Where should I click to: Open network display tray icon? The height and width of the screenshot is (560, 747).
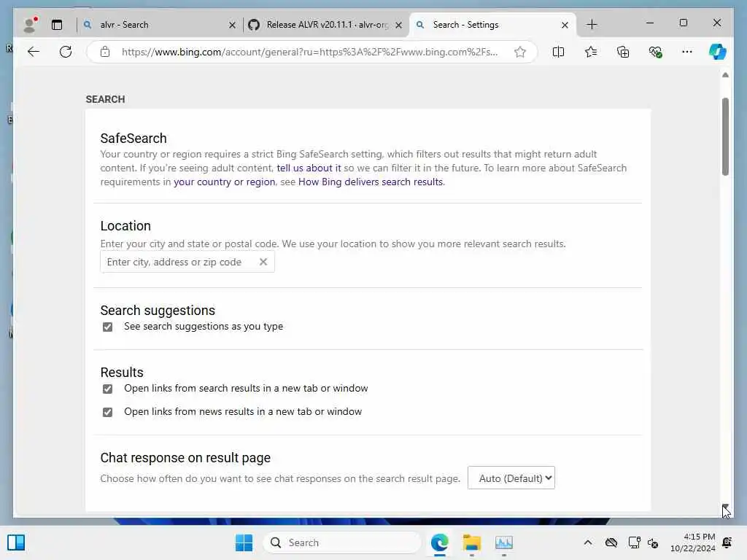(x=634, y=542)
